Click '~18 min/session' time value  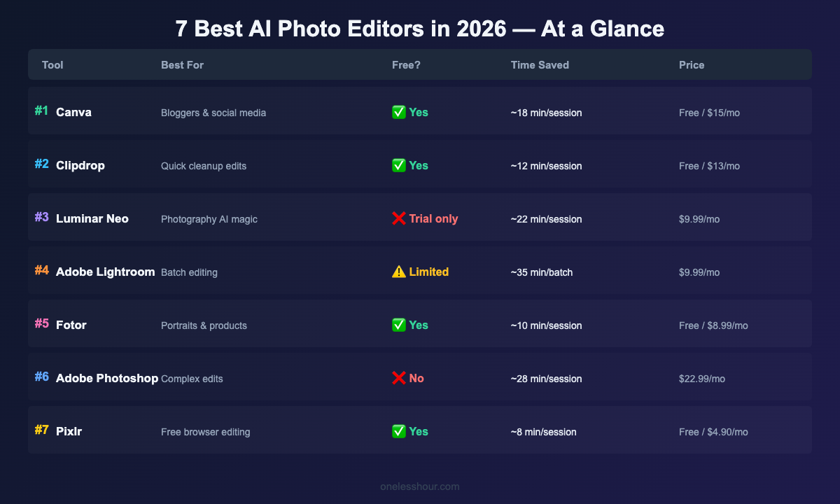[546, 113]
